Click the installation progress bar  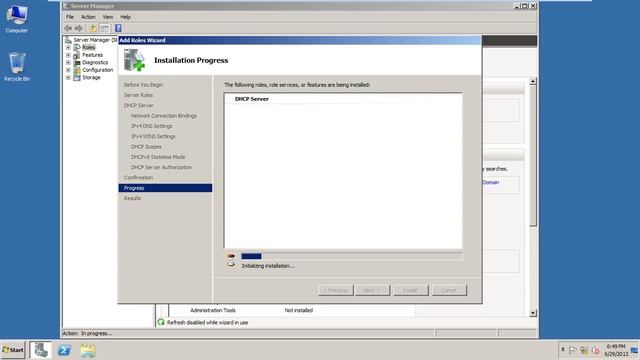[x=351, y=256]
